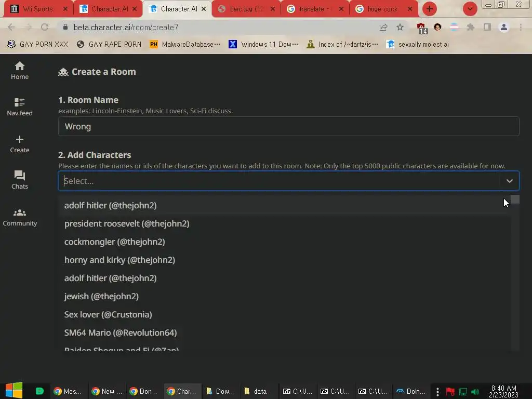Open the Extensions puzzle menu
The width and height of the screenshot is (532, 399).
(x=471, y=27)
